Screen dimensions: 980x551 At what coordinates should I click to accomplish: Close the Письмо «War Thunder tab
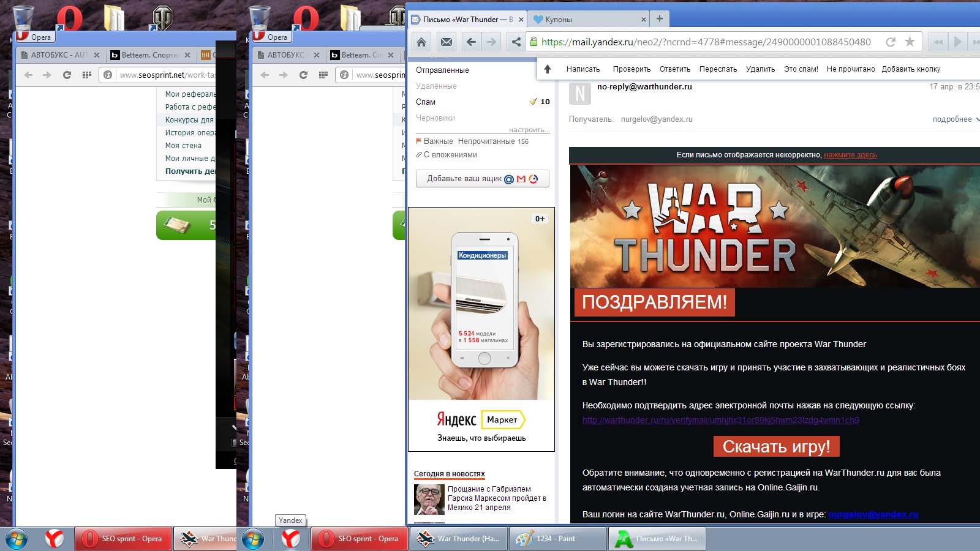(x=521, y=20)
